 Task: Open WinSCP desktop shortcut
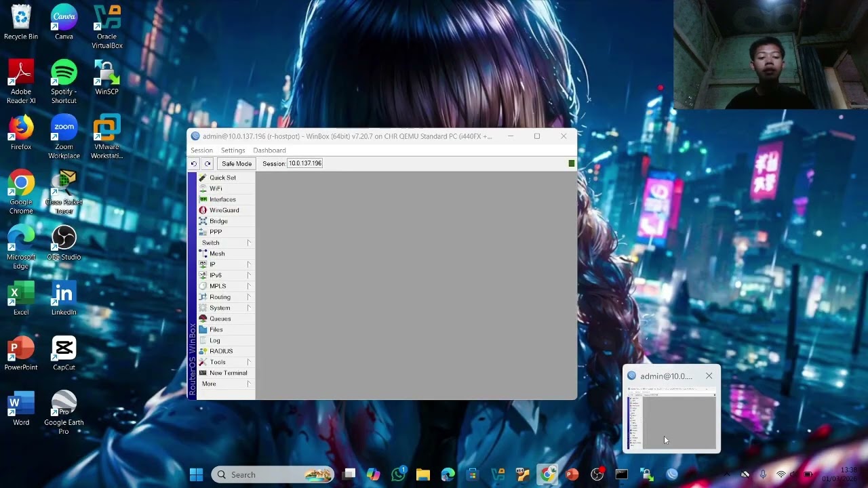coord(106,78)
